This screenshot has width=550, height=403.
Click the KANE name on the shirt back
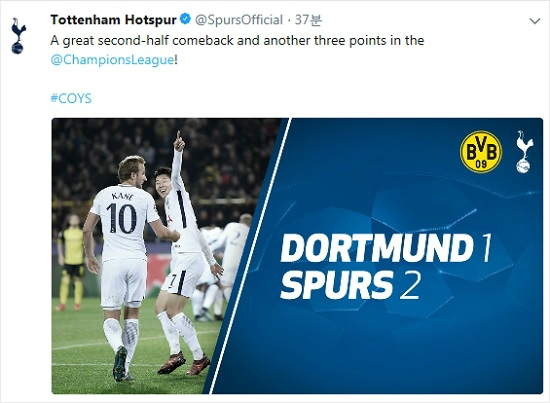coord(122,196)
